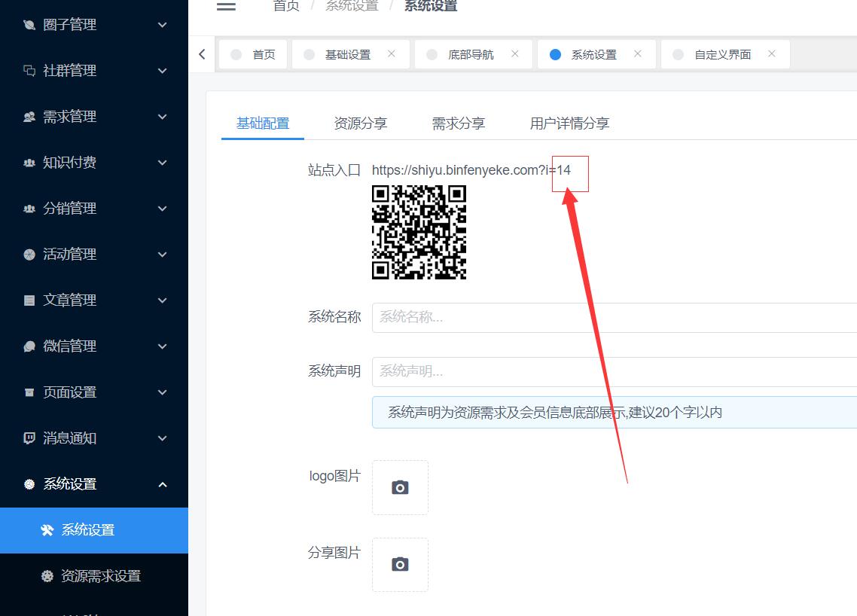Go to 首页 in the breadcrumb
This screenshot has height=616, width=857.
[286, 6]
